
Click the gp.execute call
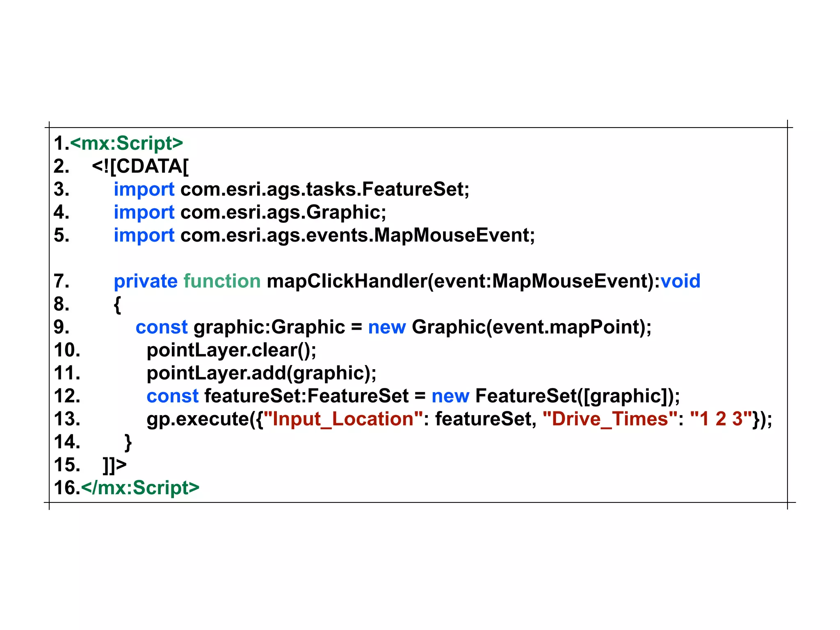(198, 419)
